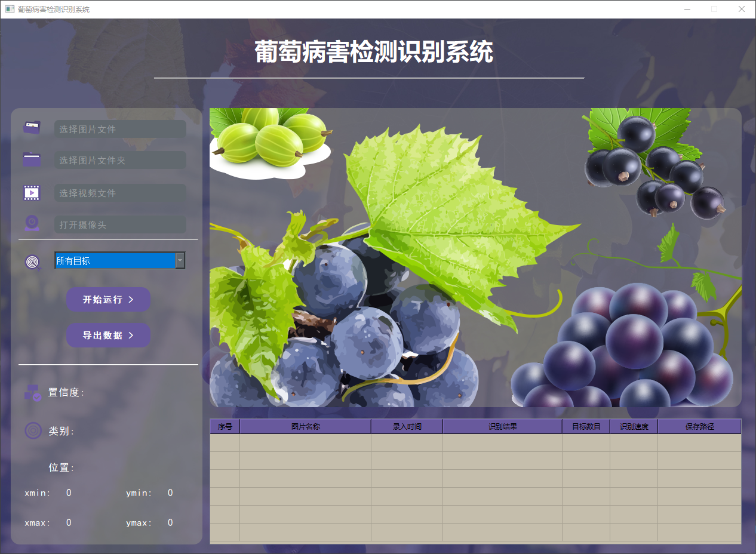This screenshot has width=756, height=554.
Task: Click the 保存路径 column header
Action: 700,426
